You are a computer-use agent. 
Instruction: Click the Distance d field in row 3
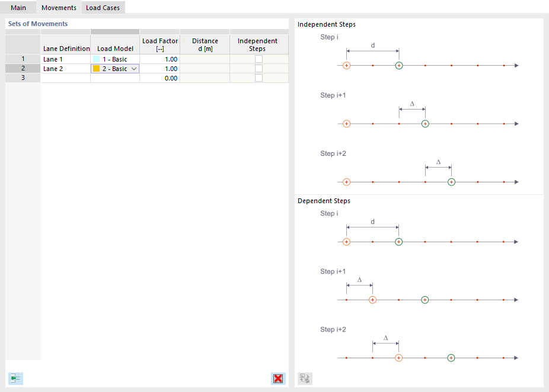205,78
